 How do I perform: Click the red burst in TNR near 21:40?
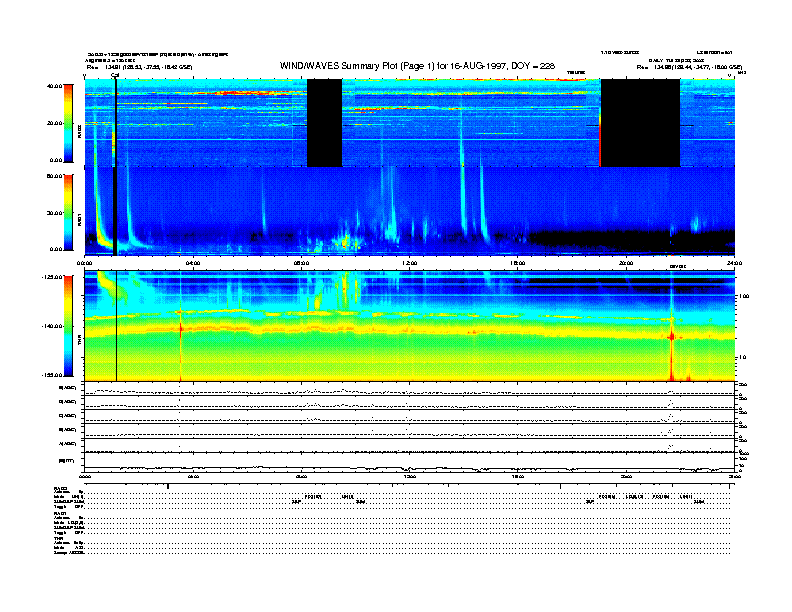coord(672,337)
